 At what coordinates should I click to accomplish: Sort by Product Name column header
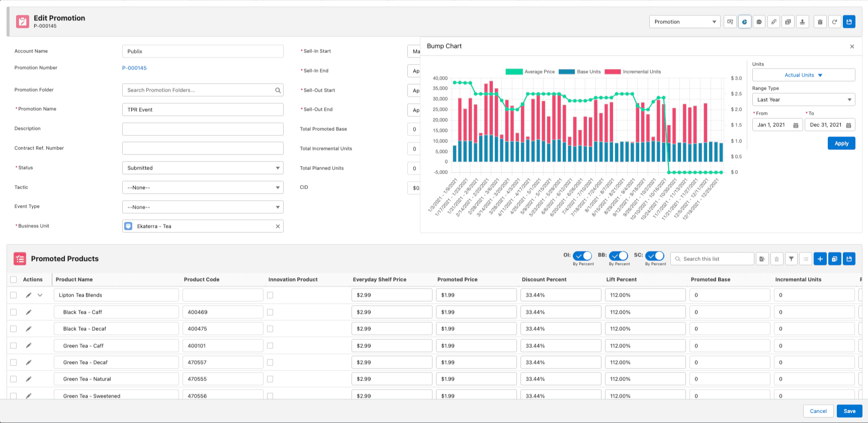coord(74,280)
